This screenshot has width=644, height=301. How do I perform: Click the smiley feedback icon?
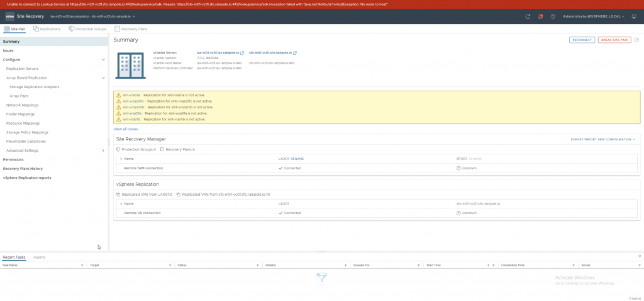click(634, 16)
